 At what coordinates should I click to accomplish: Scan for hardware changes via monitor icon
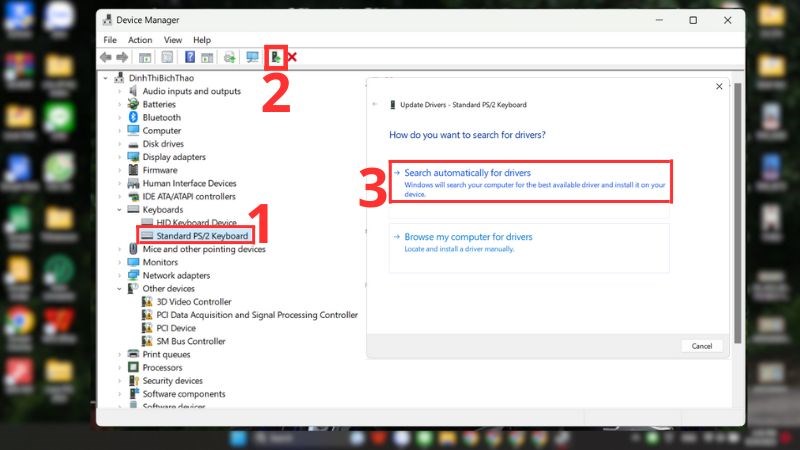point(252,57)
